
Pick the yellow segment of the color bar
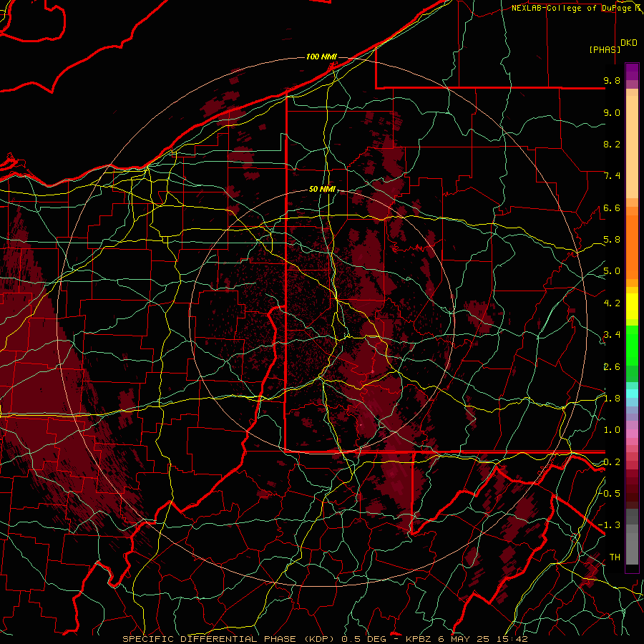632,306
